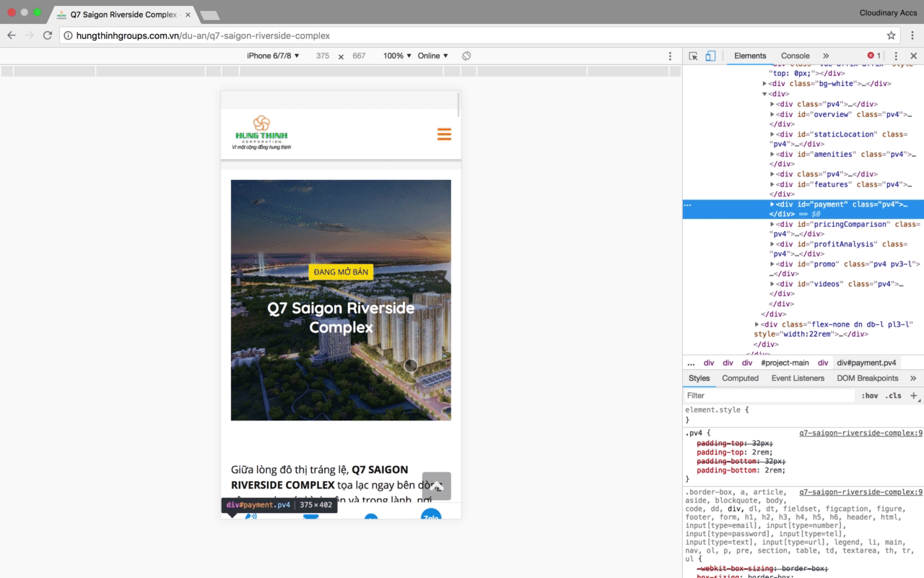Expand the div with class bg-white
924x578 pixels.
coord(764,84)
